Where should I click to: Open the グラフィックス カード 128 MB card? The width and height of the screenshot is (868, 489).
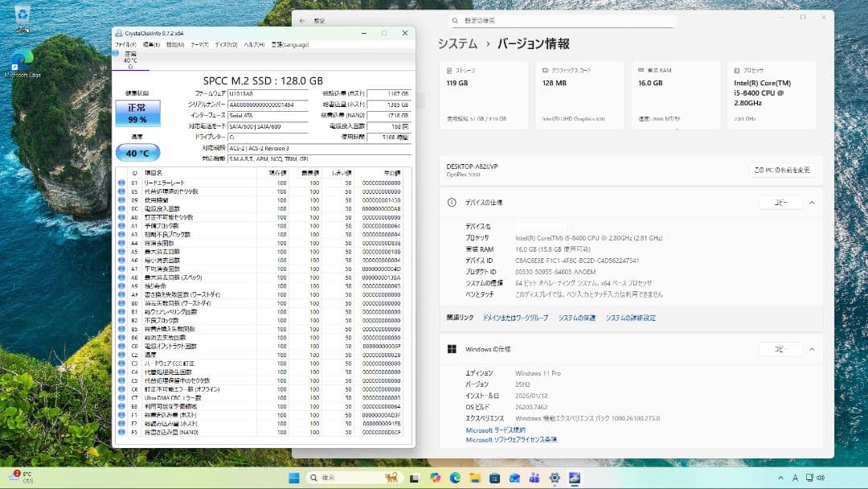(579, 95)
